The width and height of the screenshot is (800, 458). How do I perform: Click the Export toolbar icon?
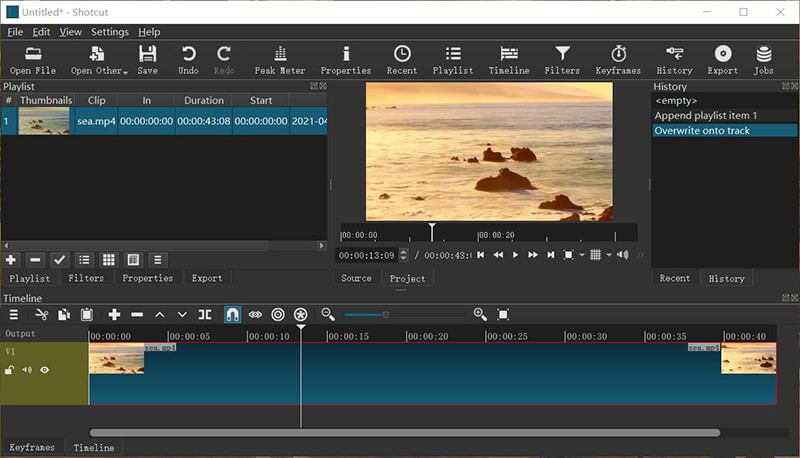tap(722, 60)
